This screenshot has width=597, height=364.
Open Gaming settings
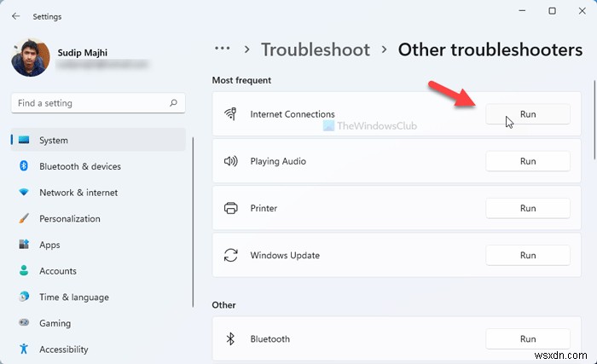coord(54,324)
